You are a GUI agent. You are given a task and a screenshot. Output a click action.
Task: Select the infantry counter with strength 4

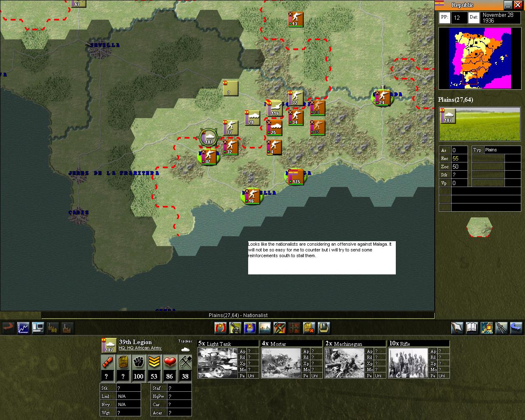click(274, 147)
